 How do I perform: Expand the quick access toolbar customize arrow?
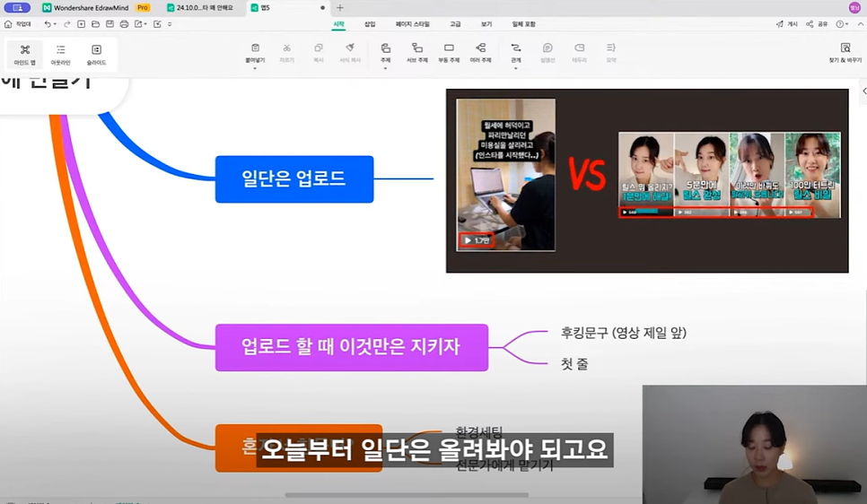coord(170,24)
